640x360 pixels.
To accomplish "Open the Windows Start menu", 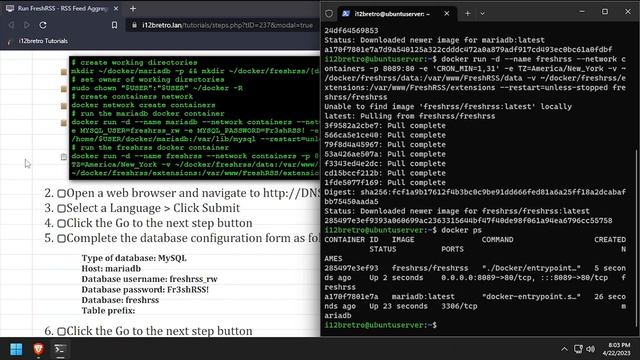I will [x=16, y=349].
